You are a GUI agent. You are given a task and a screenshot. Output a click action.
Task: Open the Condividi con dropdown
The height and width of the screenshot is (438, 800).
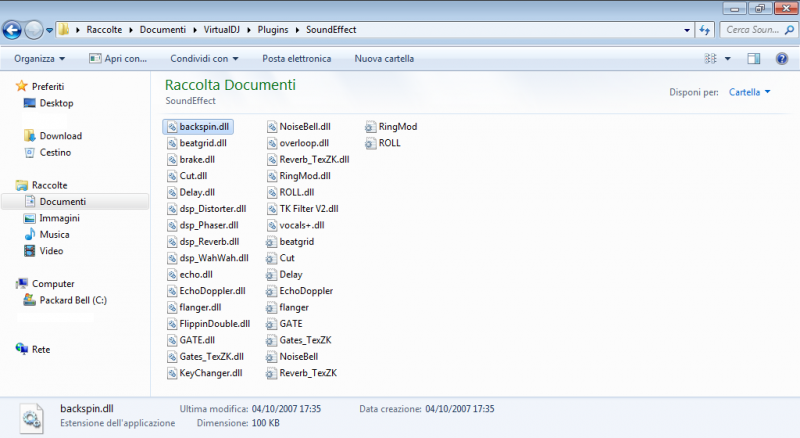tap(204, 59)
